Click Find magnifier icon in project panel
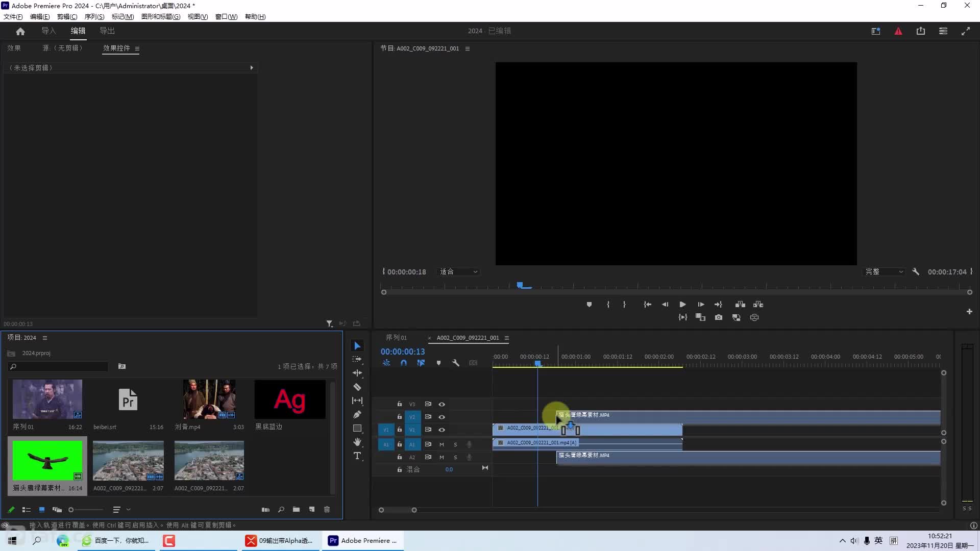Image resolution: width=980 pixels, height=551 pixels. (281, 509)
